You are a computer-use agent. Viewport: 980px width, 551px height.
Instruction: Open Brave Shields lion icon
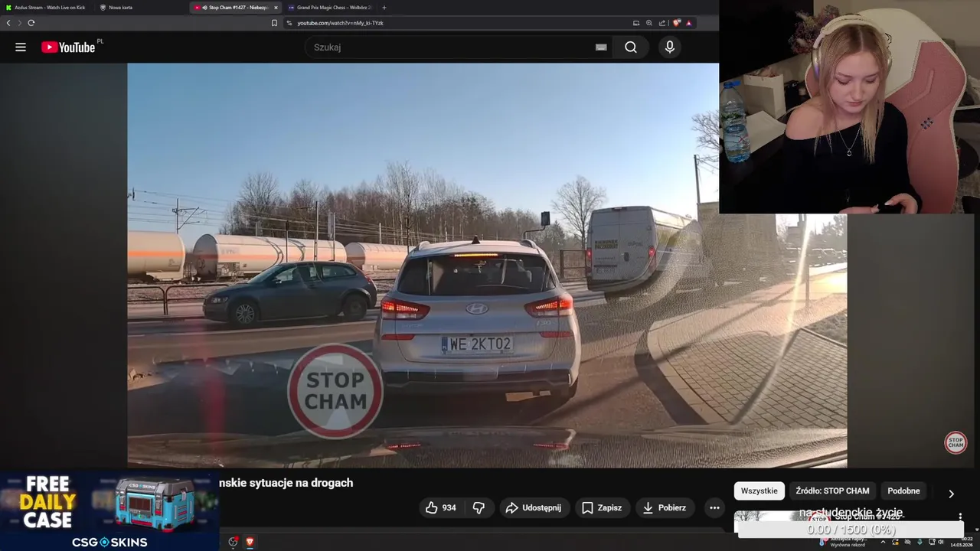point(676,23)
